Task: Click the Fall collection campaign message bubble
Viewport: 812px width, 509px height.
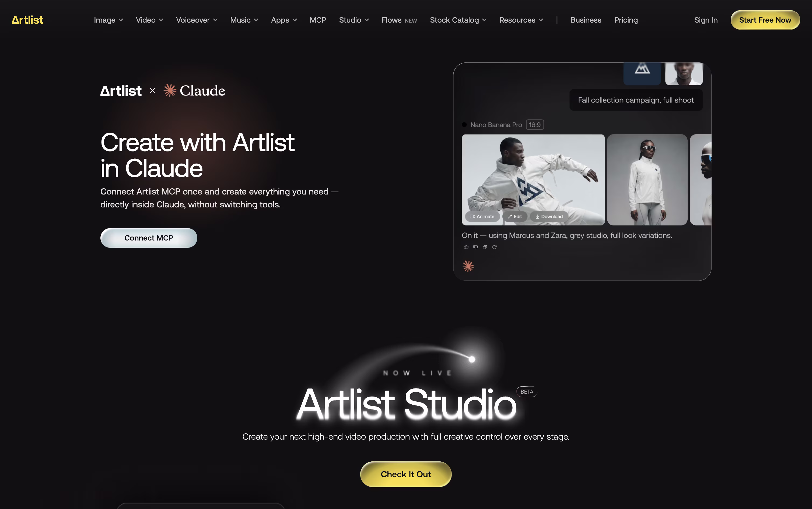Action: (636, 100)
